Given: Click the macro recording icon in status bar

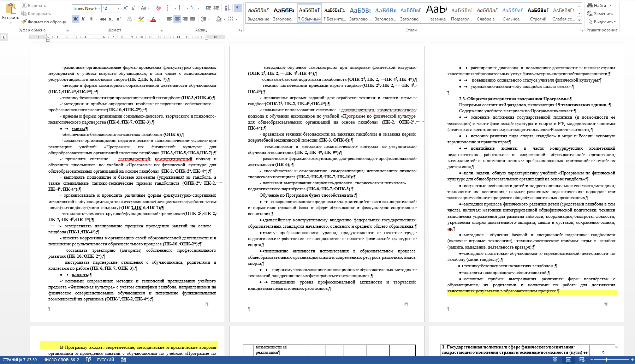Looking at the screenshot, I should pos(123,360).
